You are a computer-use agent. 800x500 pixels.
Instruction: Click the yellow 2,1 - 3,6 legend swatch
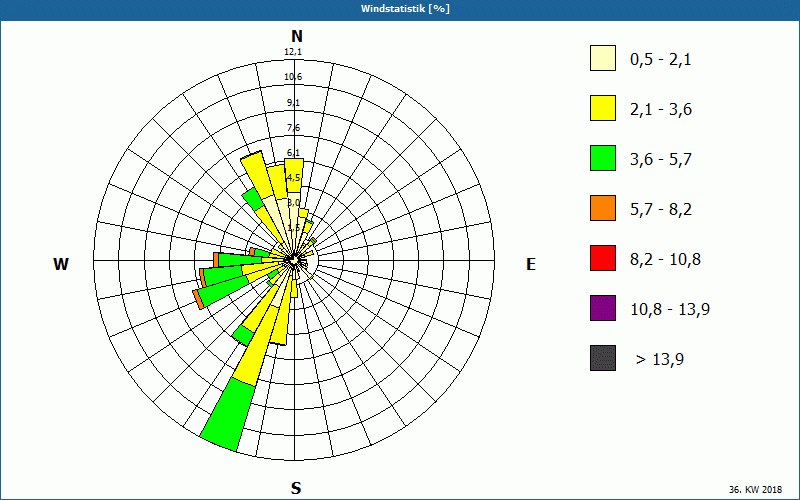coord(603,108)
